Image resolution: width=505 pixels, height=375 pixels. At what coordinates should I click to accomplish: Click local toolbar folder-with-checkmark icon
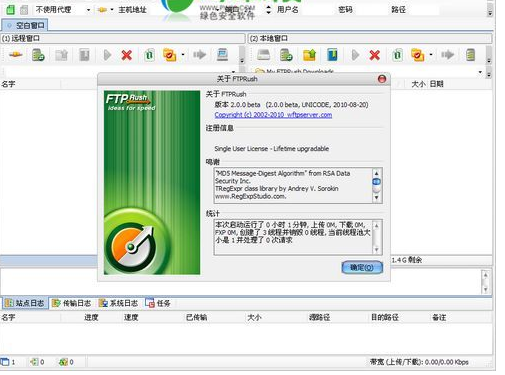tap(417, 55)
